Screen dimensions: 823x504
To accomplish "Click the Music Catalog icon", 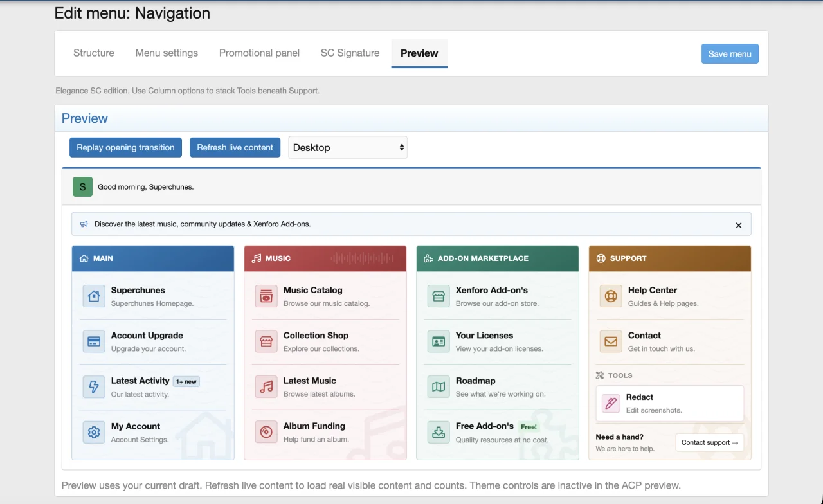I will [x=266, y=296].
